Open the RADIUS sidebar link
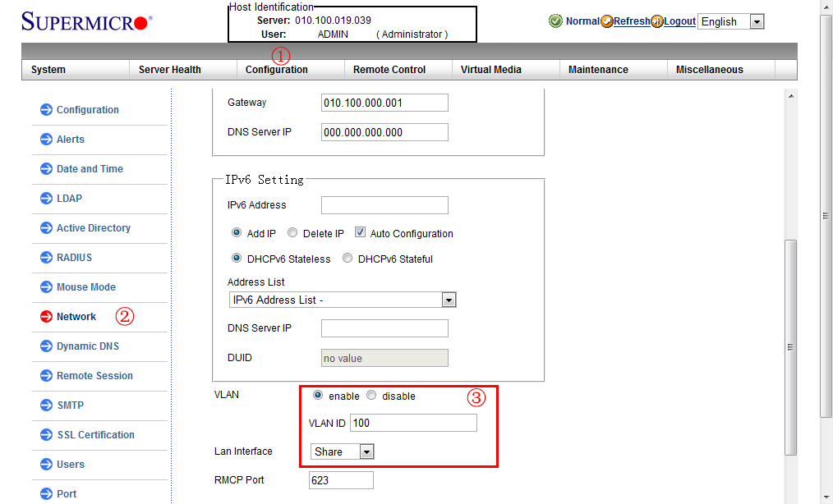This screenshot has width=833, height=504. (x=75, y=258)
